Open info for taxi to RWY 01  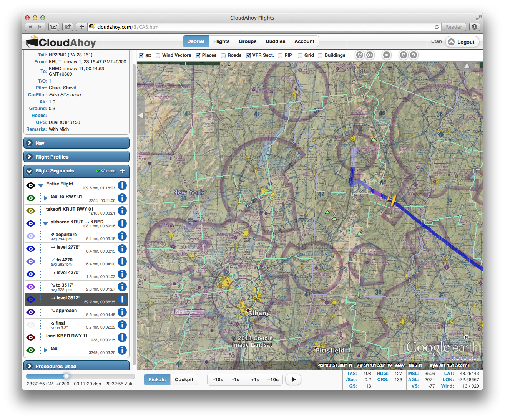point(122,198)
